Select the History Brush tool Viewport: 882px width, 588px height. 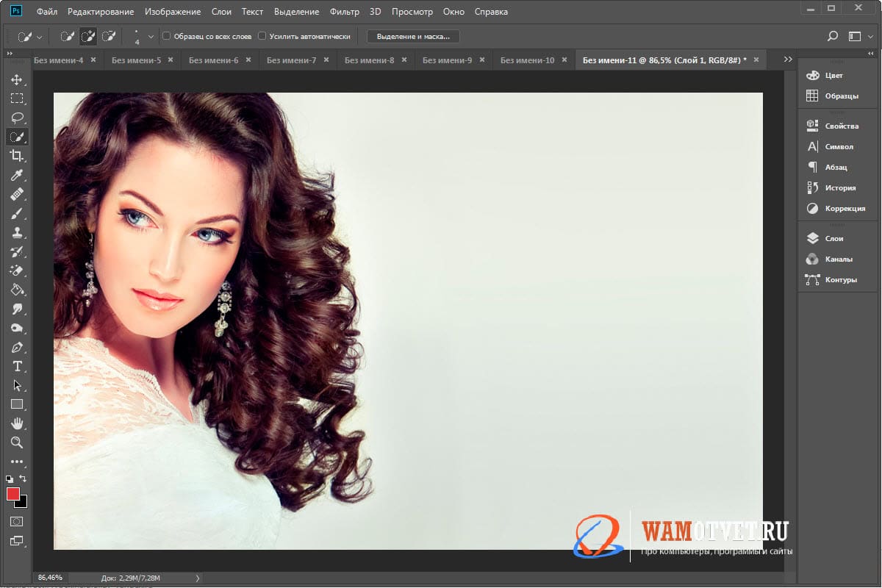pyautogui.click(x=16, y=251)
